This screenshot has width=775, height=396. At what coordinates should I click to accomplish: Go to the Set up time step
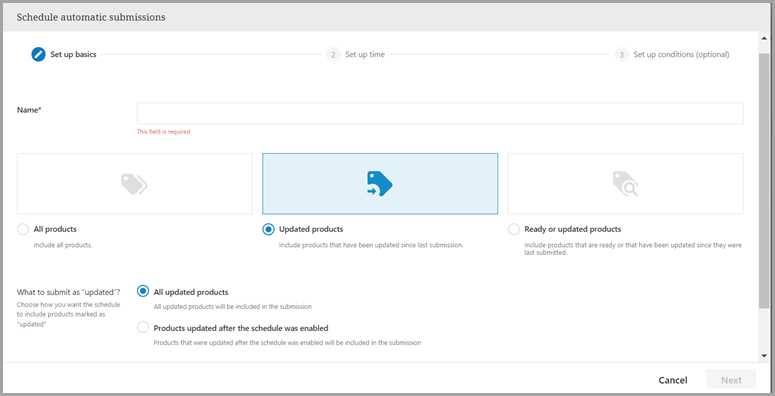click(365, 54)
